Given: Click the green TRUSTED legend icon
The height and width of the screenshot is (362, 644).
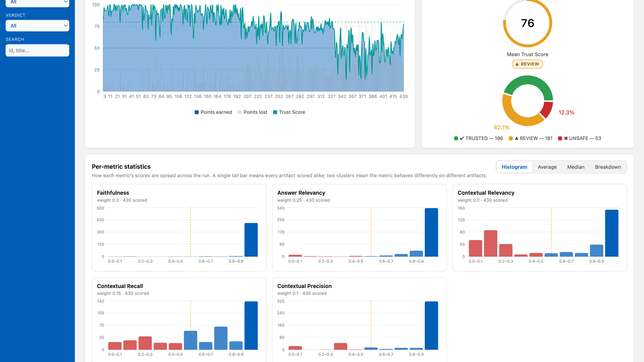Looking at the screenshot, I should click(x=456, y=138).
